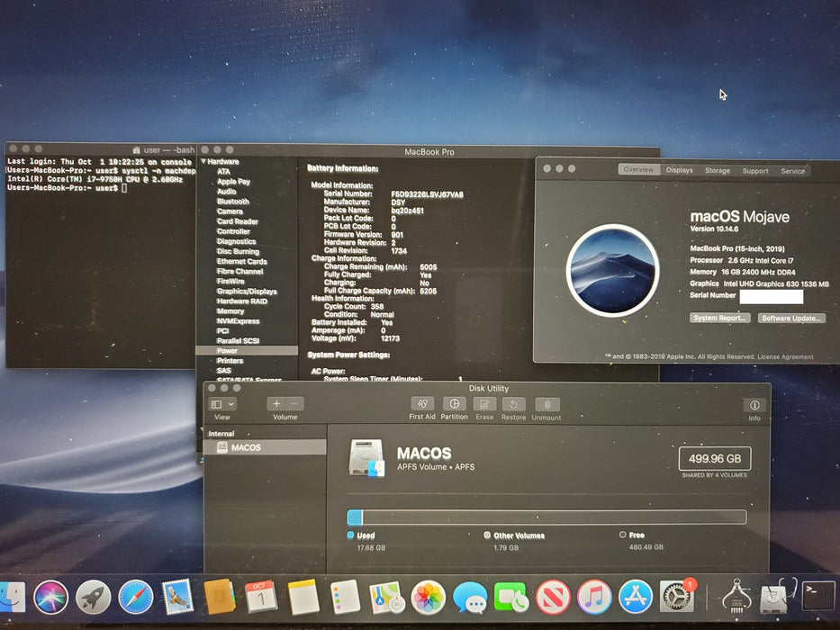Open the Support tab
Image resolution: width=840 pixels, height=630 pixels.
pos(755,171)
